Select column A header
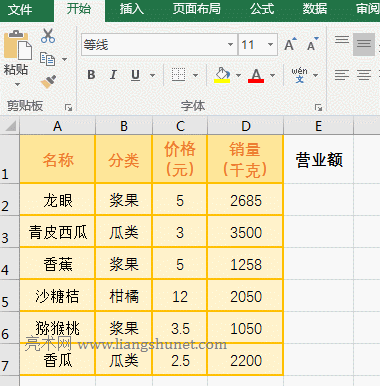 click(x=57, y=126)
